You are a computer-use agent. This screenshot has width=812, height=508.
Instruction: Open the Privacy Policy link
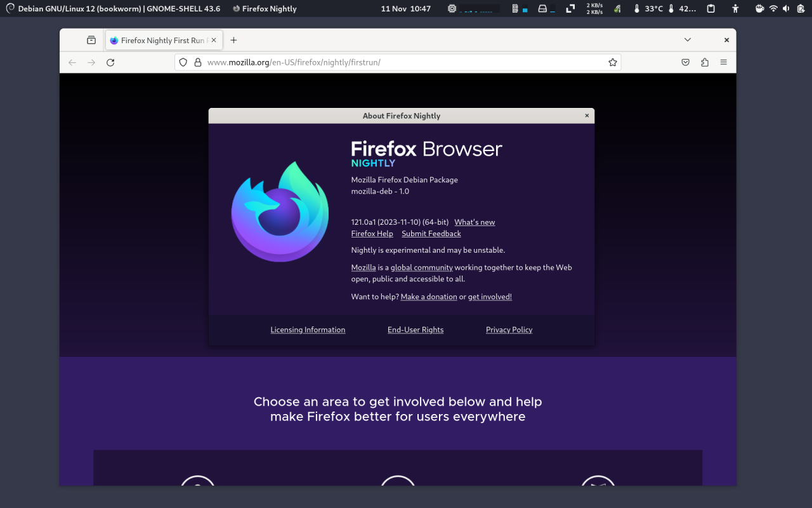[x=509, y=330]
